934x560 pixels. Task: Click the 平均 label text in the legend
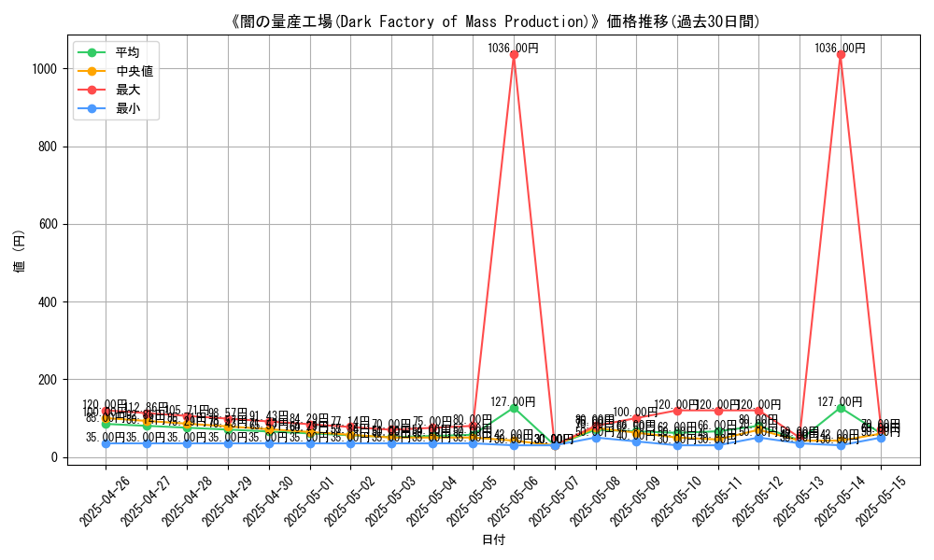coord(127,51)
